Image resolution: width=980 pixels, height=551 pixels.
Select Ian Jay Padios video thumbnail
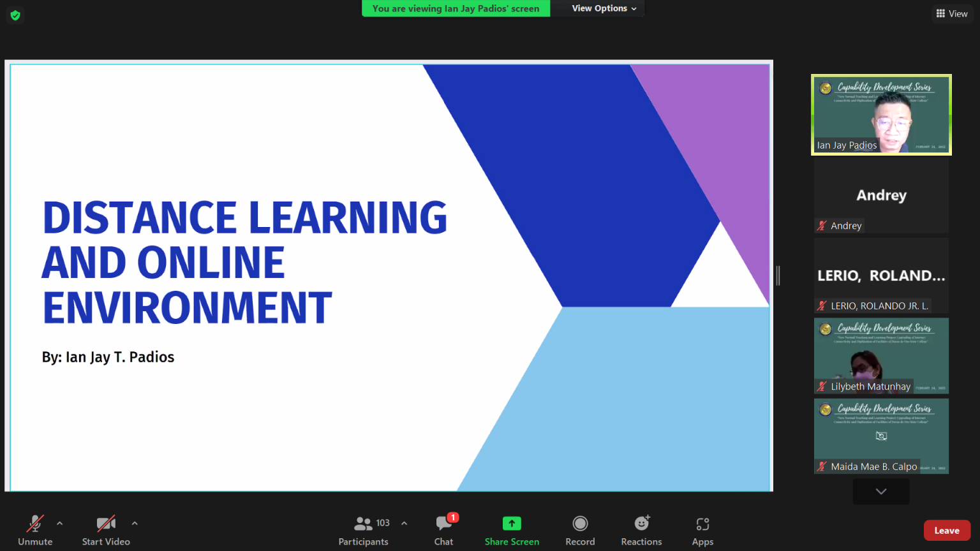click(x=881, y=115)
